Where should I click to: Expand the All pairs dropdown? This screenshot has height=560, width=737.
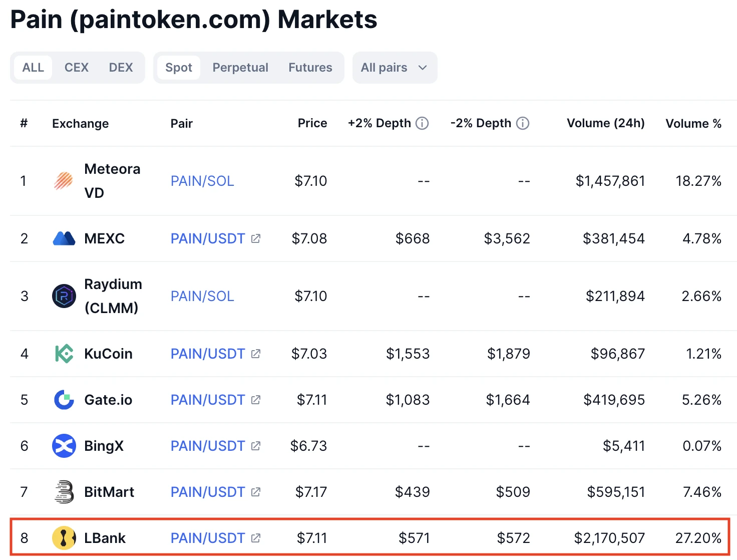point(395,68)
